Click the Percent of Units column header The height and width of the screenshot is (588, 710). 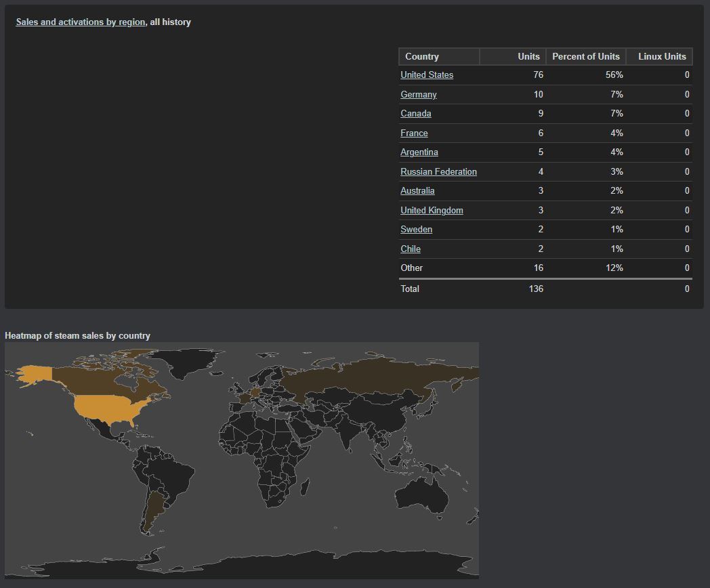[x=586, y=57]
